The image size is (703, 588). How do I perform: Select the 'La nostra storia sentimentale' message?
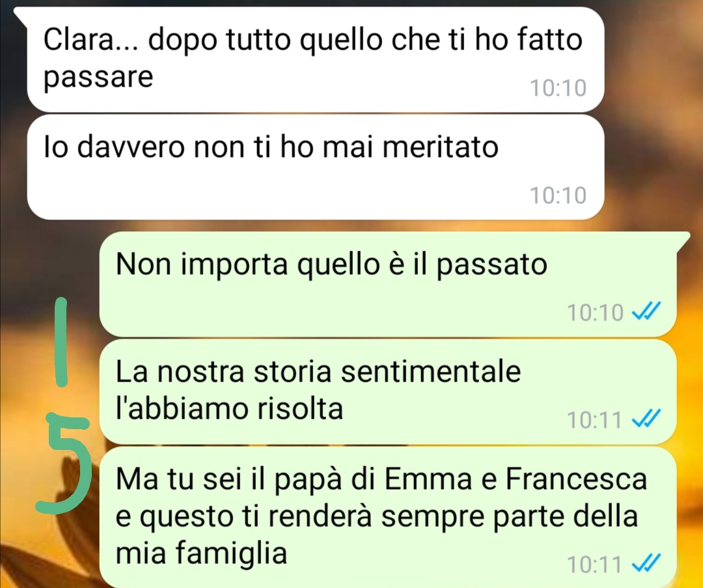(x=388, y=391)
